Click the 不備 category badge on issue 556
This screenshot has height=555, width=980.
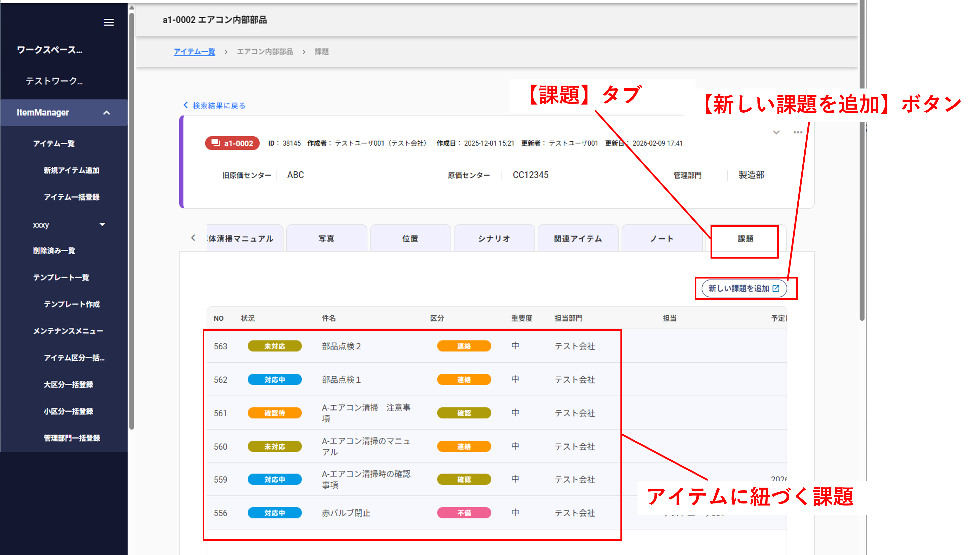click(x=464, y=513)
